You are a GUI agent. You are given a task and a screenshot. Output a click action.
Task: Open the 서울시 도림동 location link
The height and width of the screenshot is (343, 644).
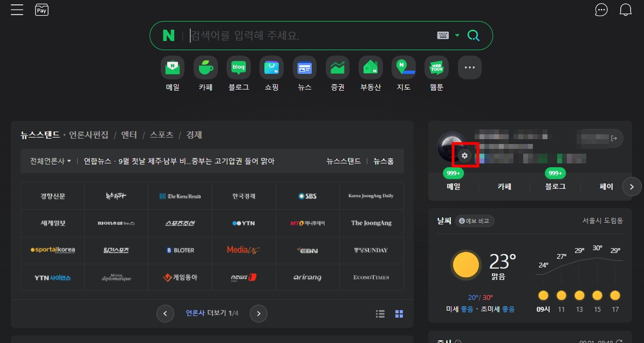[x=602, y=221]
